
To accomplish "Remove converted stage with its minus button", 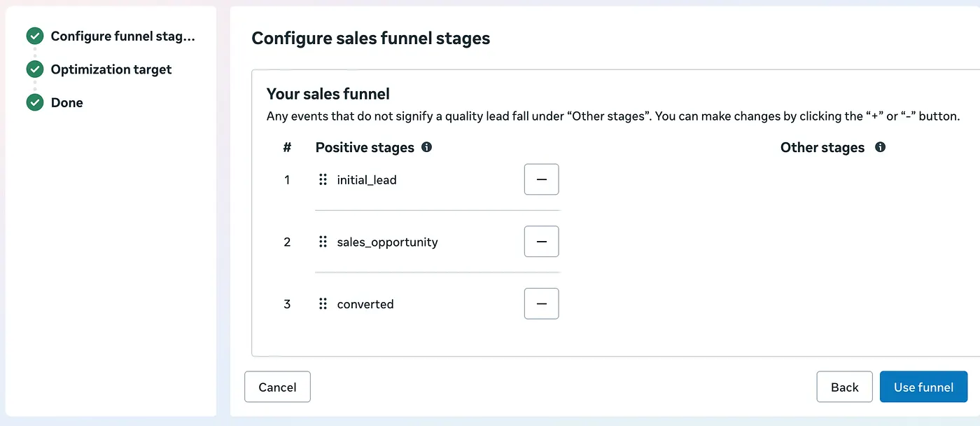I will [541, 303].
